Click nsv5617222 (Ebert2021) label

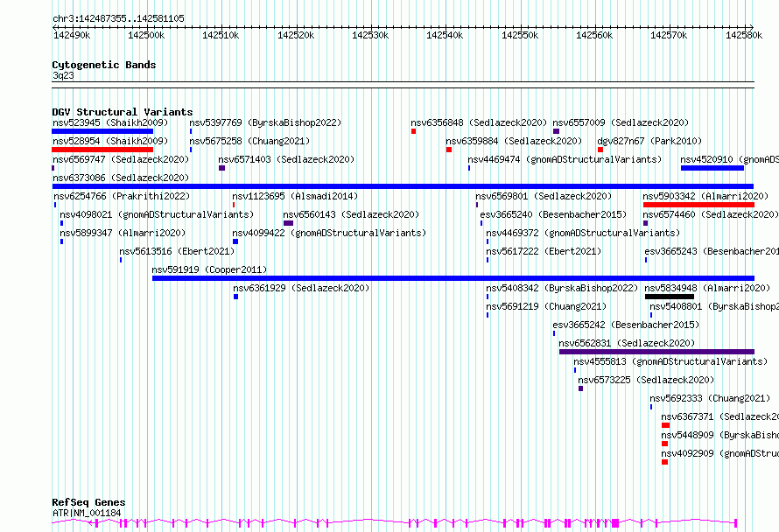click(x=544, y=251)
